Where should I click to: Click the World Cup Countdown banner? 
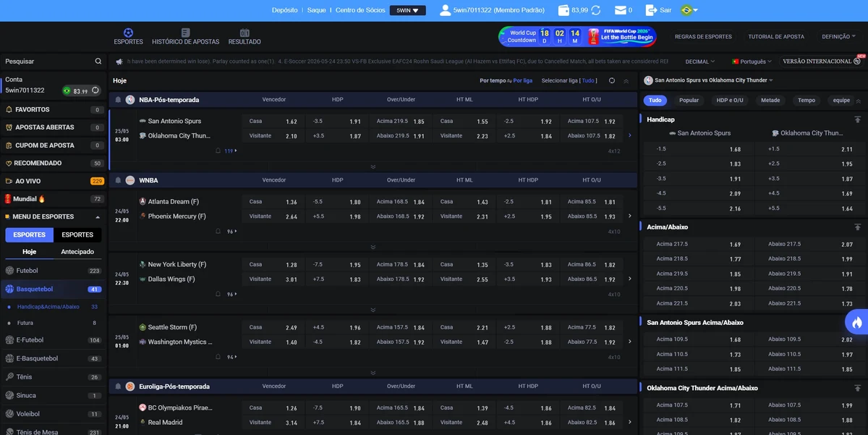[578, 36]
